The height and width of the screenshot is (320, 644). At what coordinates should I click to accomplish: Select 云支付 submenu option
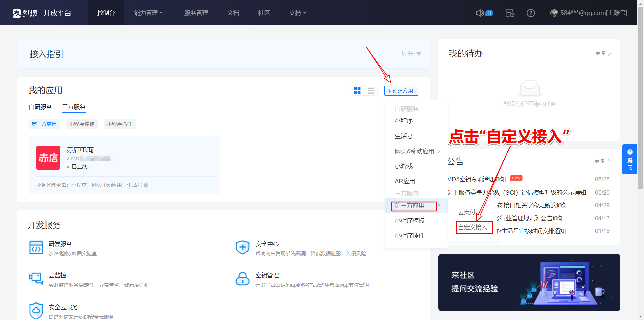(x=467, y=212)
